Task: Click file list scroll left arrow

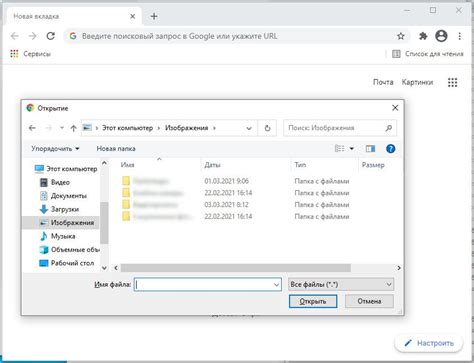Action: [116, 268]
